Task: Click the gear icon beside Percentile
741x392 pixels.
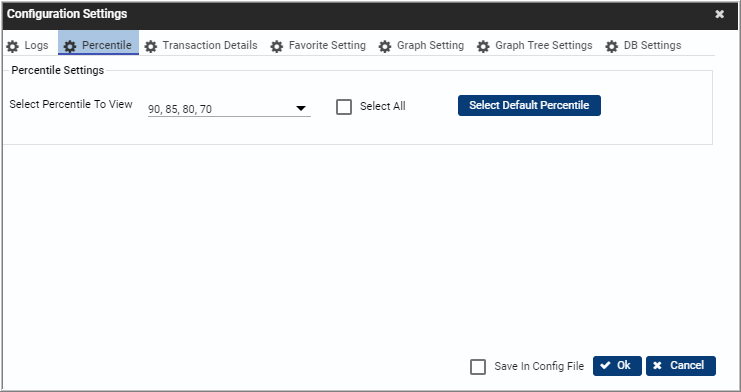Action: [x=70, y=46]
